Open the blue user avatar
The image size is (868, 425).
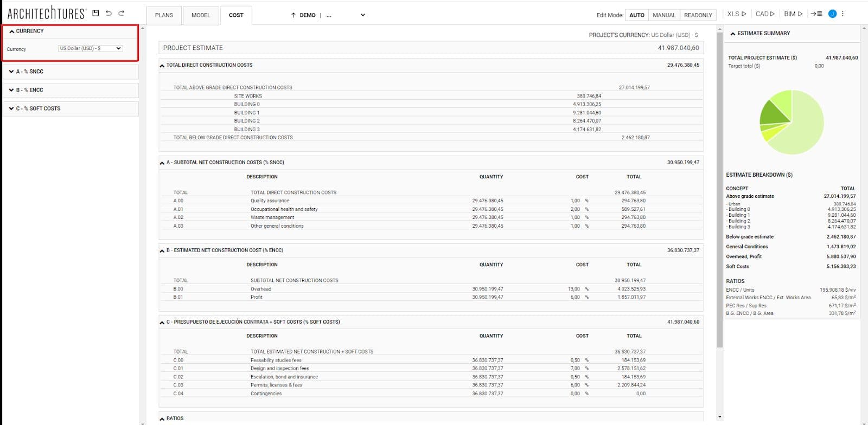(832, 14)
